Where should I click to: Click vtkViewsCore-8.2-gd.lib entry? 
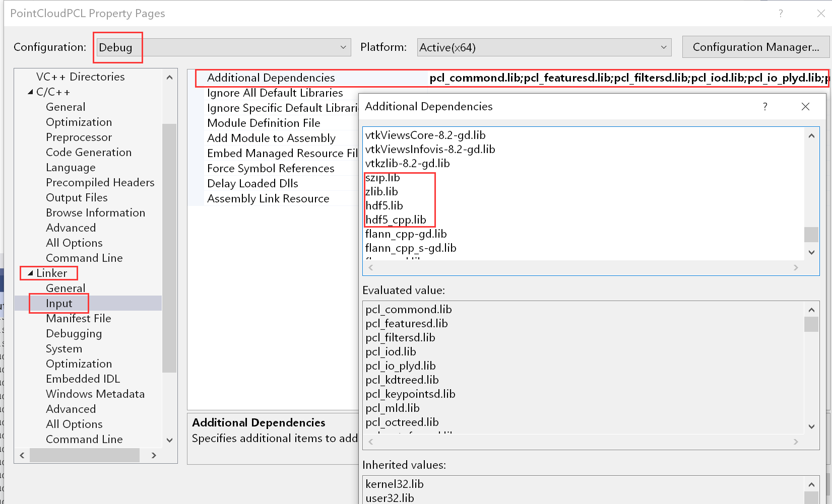point(425,135)
